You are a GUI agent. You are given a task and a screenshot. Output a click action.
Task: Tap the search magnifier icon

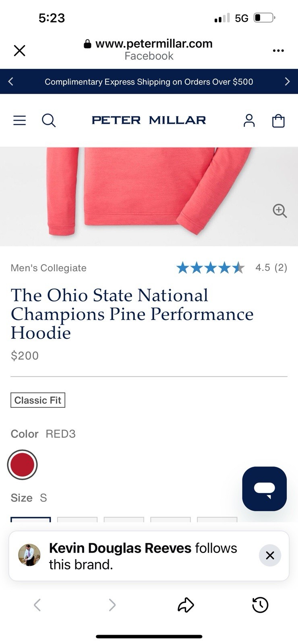[x=49, y=120]
